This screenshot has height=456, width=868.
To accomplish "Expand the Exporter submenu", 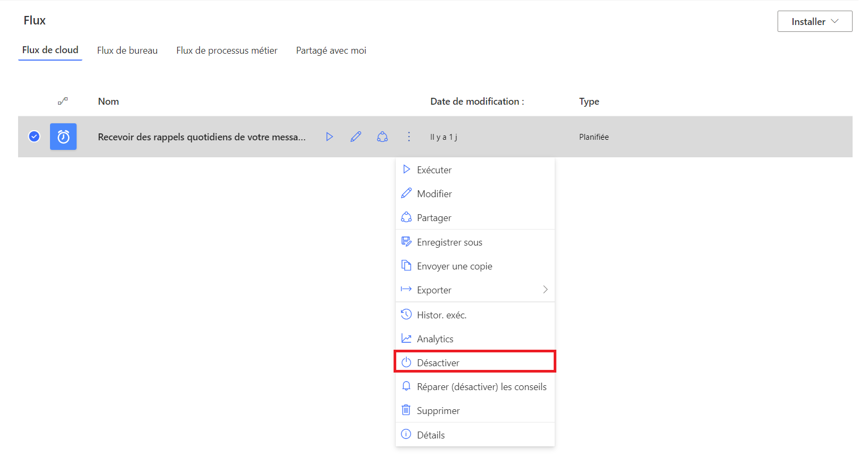I will [545, 290].
